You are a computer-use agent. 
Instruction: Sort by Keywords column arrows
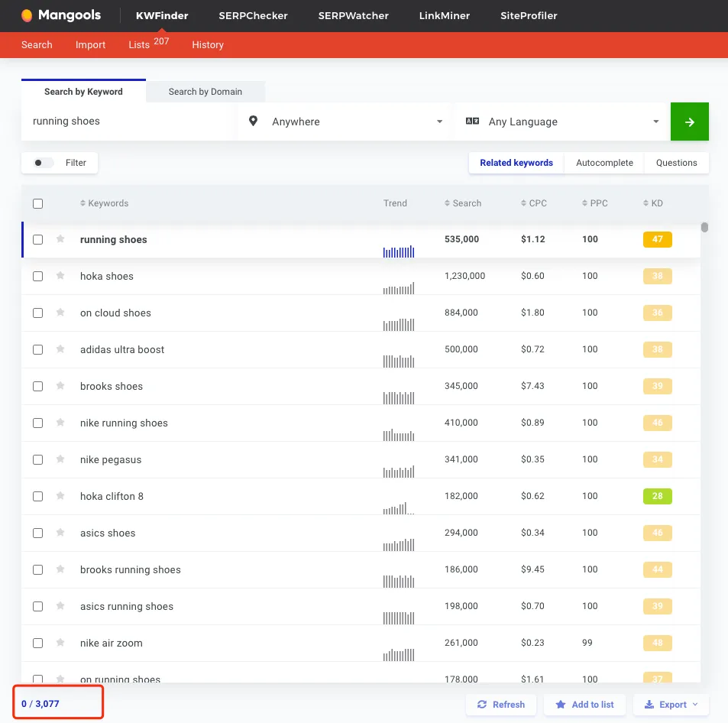point(83,203)
